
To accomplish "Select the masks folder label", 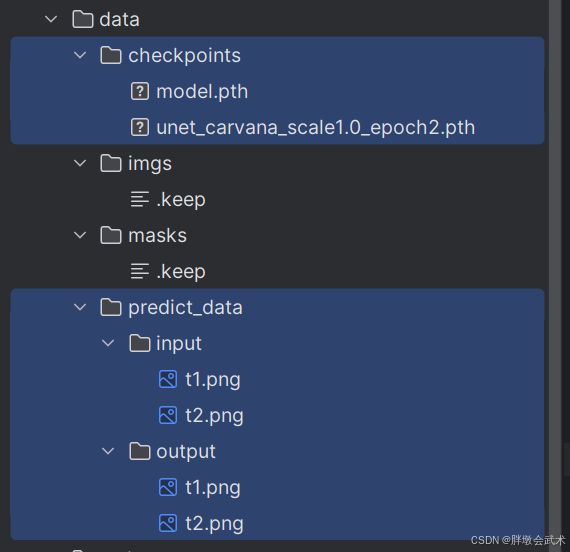I will 157,236.
